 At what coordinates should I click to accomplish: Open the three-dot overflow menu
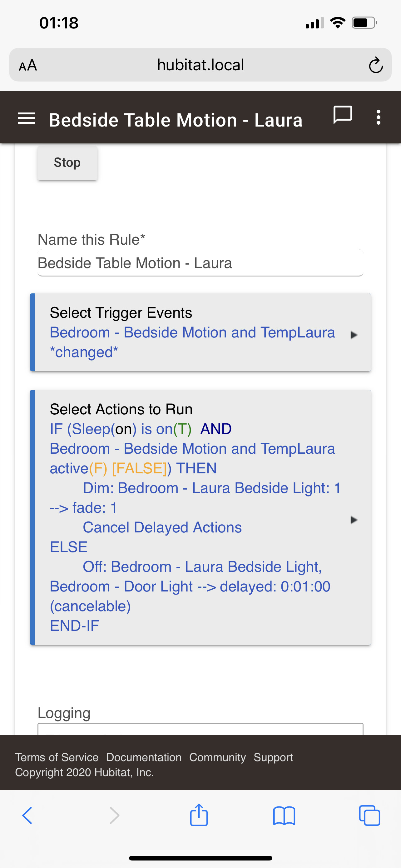[x=379, y=117]
